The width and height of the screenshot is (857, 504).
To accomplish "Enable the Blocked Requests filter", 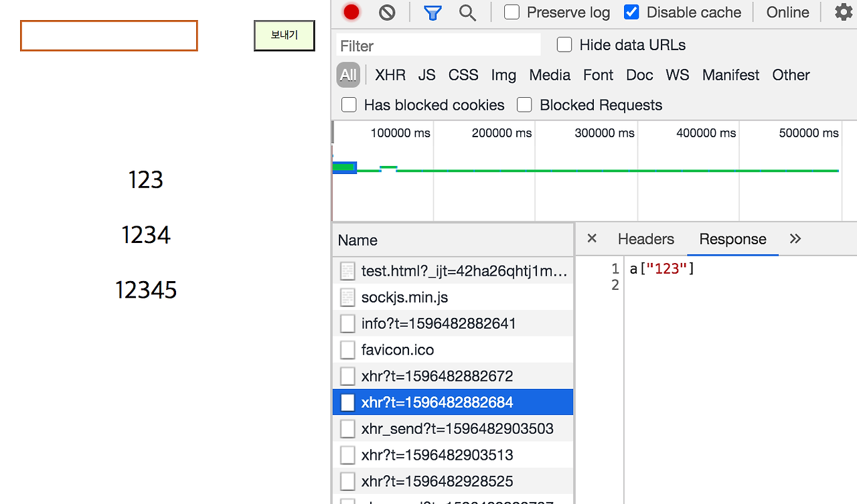I will click(524, 104).
